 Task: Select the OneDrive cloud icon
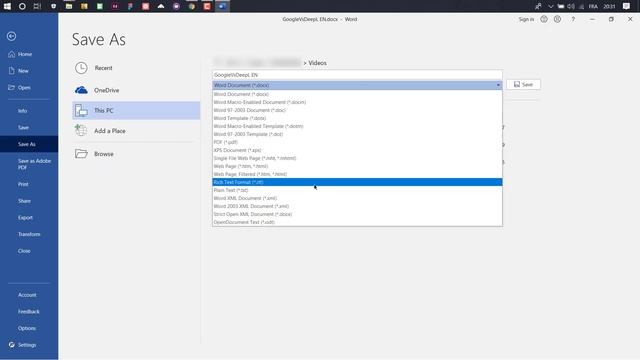tap(81, 90)
